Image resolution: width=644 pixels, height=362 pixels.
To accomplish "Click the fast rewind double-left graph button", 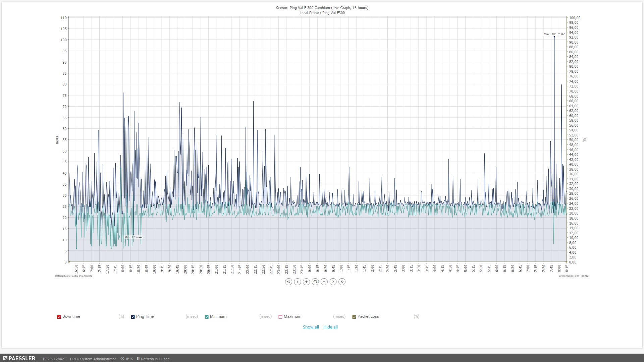I will coord(288,282).
